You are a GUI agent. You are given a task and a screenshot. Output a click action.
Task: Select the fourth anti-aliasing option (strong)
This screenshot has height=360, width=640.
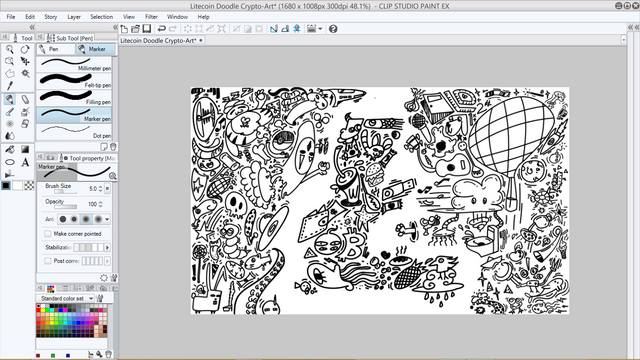click(98, 219)
